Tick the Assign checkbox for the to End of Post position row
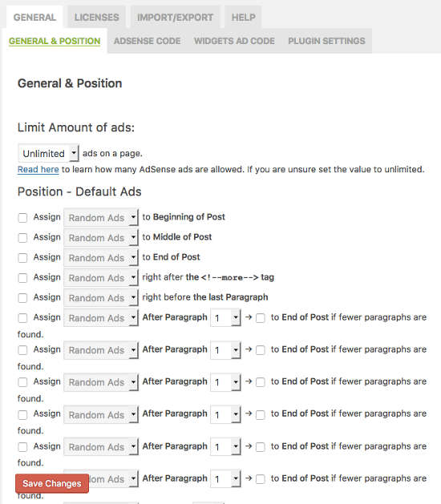441x504 pixels. 22,258
